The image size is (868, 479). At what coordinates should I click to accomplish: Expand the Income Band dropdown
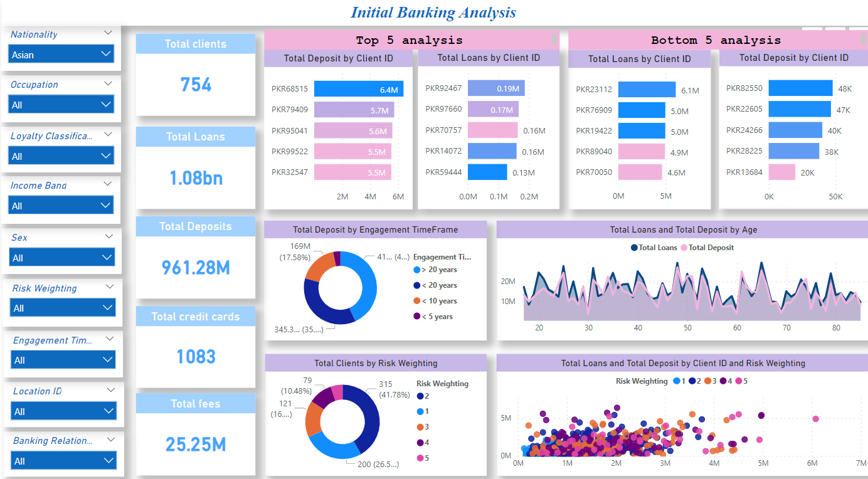coord(61,205)
